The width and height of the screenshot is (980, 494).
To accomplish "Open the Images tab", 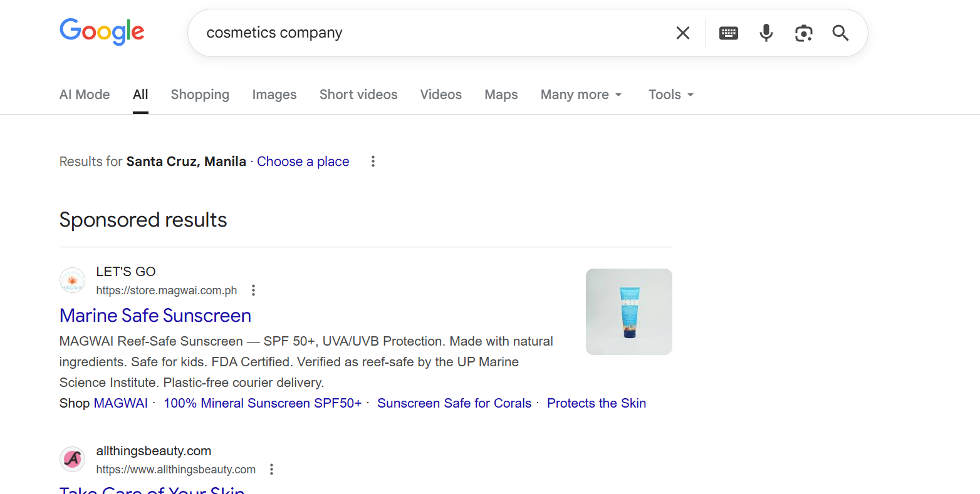I will [274, 95].
